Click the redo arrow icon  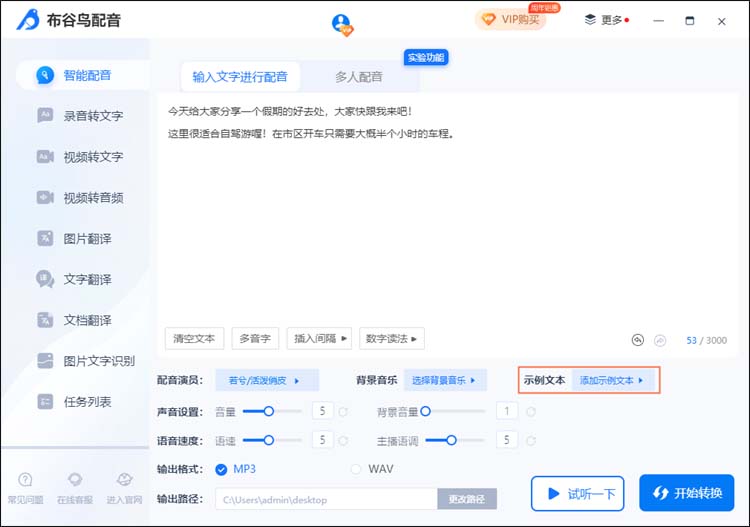tap(660, 340)
